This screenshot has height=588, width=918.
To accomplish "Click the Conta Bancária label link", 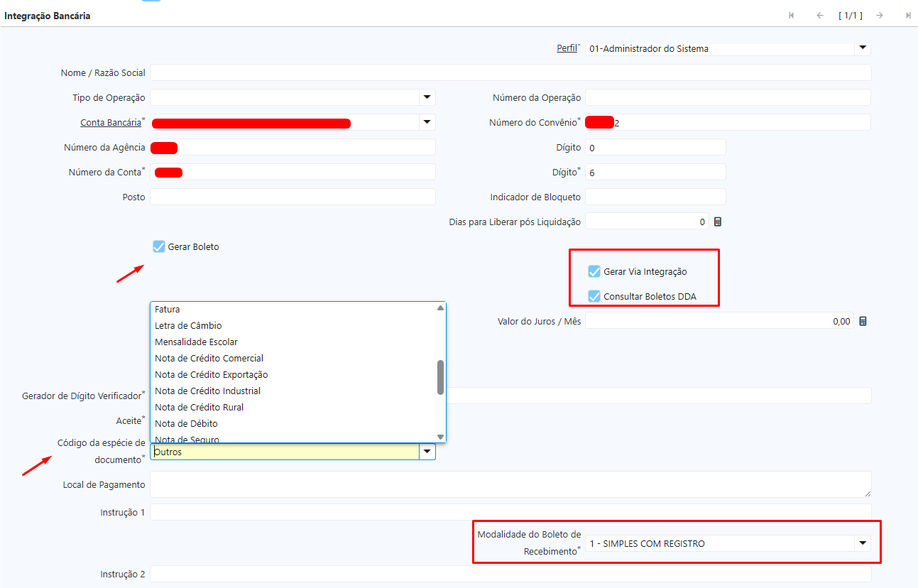I will (111, 122).
